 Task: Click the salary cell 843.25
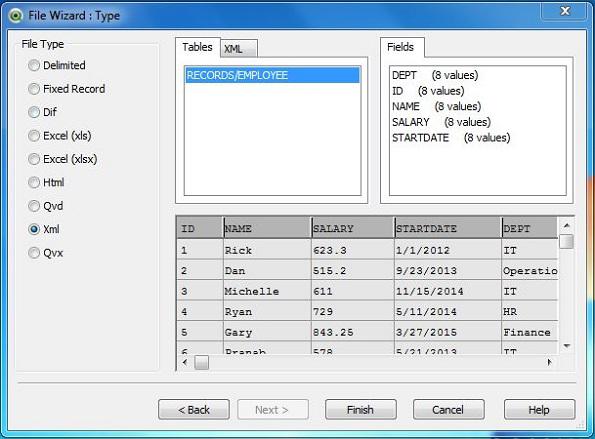coord(353,332)
